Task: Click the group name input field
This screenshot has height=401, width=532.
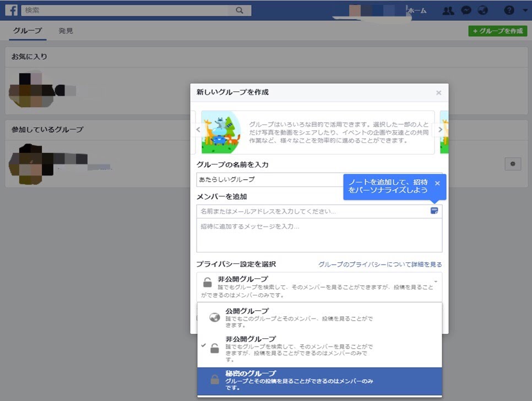Action: pyautogui.click(x=270, y=179)
